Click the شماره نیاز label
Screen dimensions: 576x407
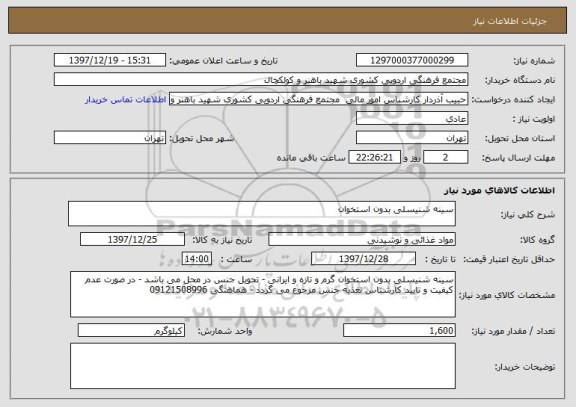point(534,61)
